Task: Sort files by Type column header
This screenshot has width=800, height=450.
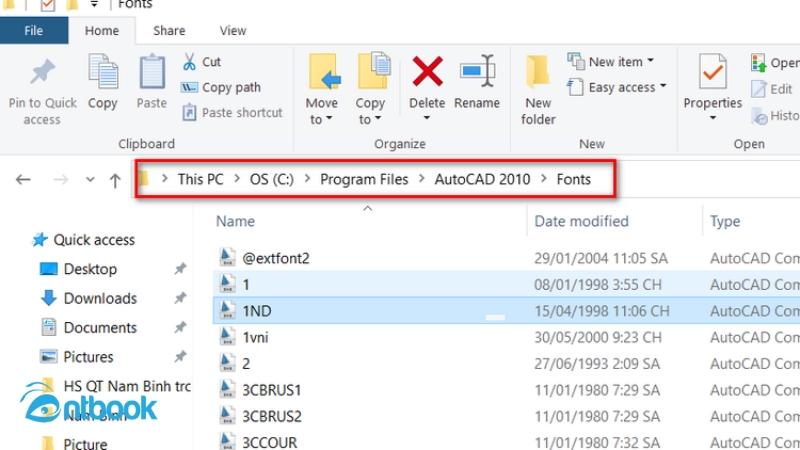Action: click(x=725, y=221)
